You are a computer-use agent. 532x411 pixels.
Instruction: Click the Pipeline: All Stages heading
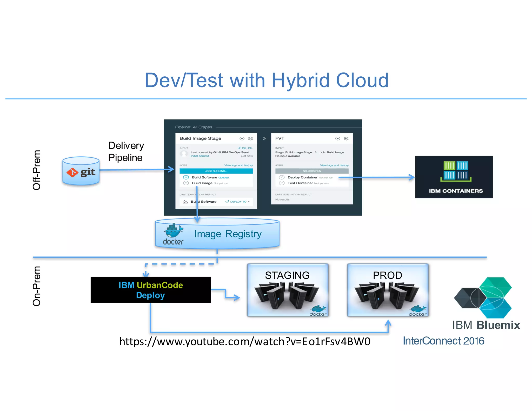(194, 127)
